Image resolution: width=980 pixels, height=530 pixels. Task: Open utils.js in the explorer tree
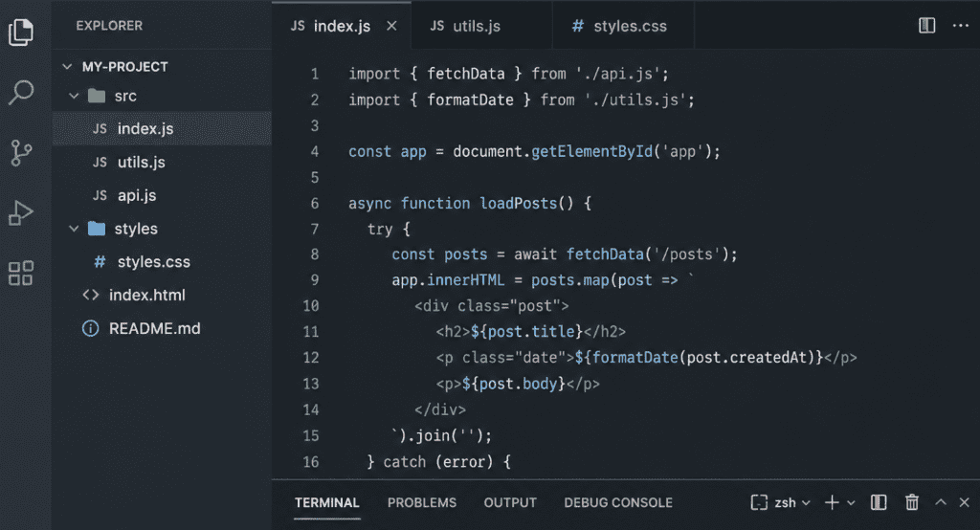[x=162, y=162]
